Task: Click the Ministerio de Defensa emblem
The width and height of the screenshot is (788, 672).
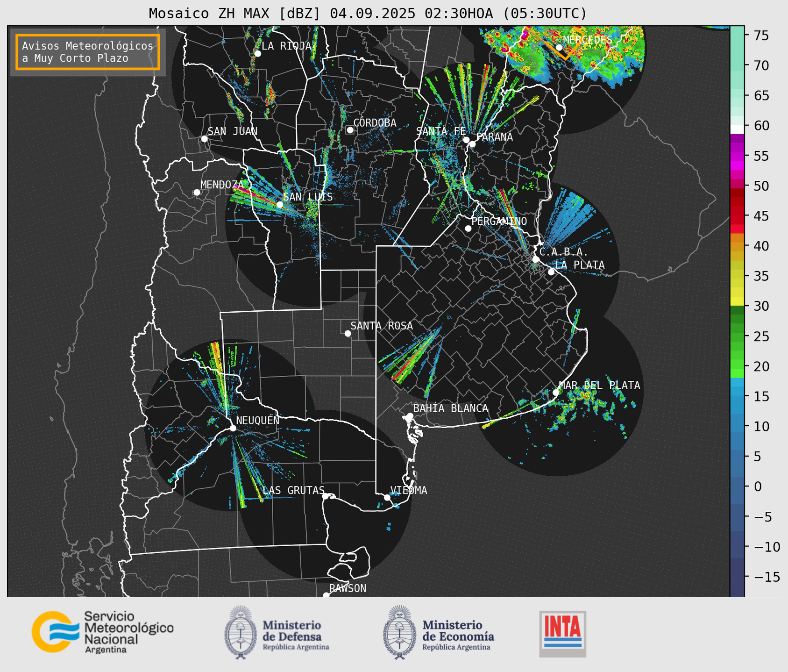Action: [241, 632]
